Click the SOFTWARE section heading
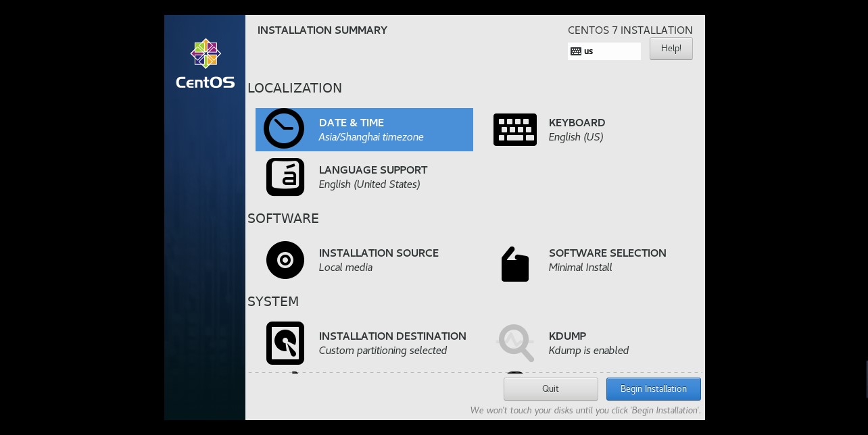This screenshot has width=868, height=435. pos(283,219)
